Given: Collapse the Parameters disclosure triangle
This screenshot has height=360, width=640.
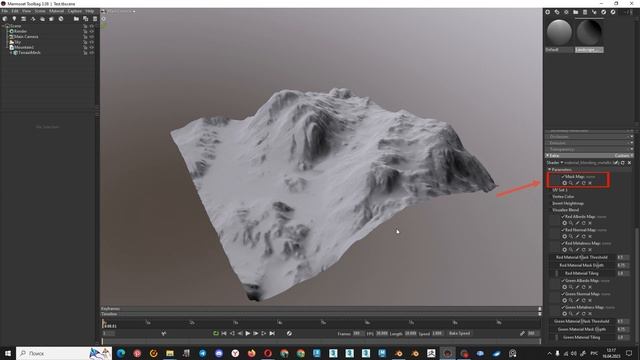Looking at the screenshot, I should pyautogui.click(x=549, y=169).
